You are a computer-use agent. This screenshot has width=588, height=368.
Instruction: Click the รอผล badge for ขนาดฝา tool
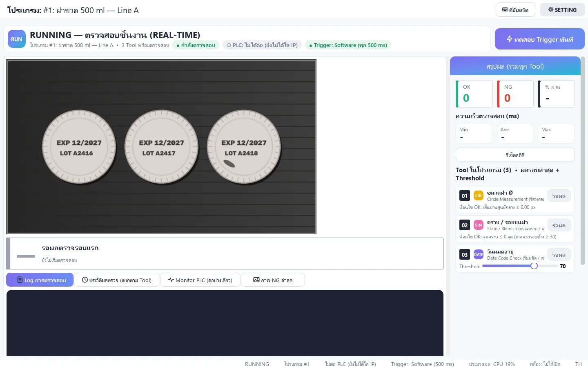point(559,196)
